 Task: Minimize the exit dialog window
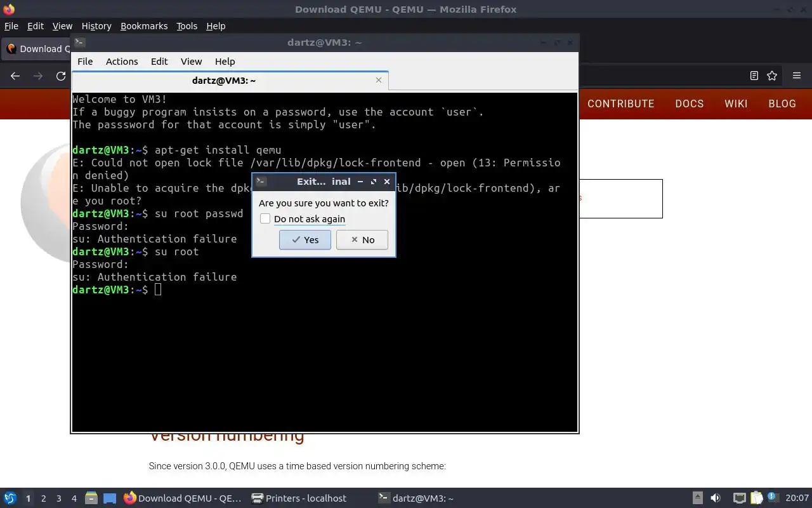[x=360, y=182]
